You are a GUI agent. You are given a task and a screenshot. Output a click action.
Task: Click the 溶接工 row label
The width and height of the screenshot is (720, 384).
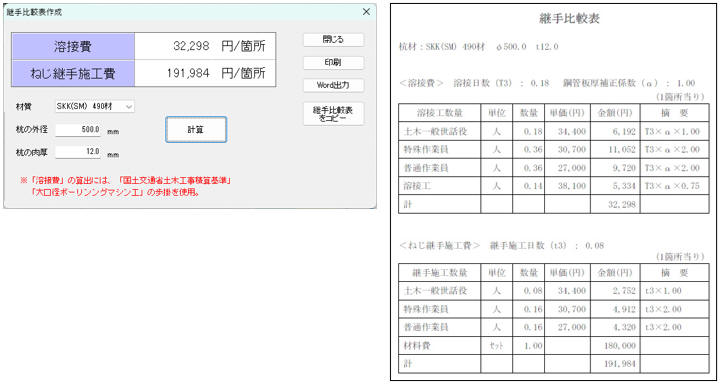(418, 186)
